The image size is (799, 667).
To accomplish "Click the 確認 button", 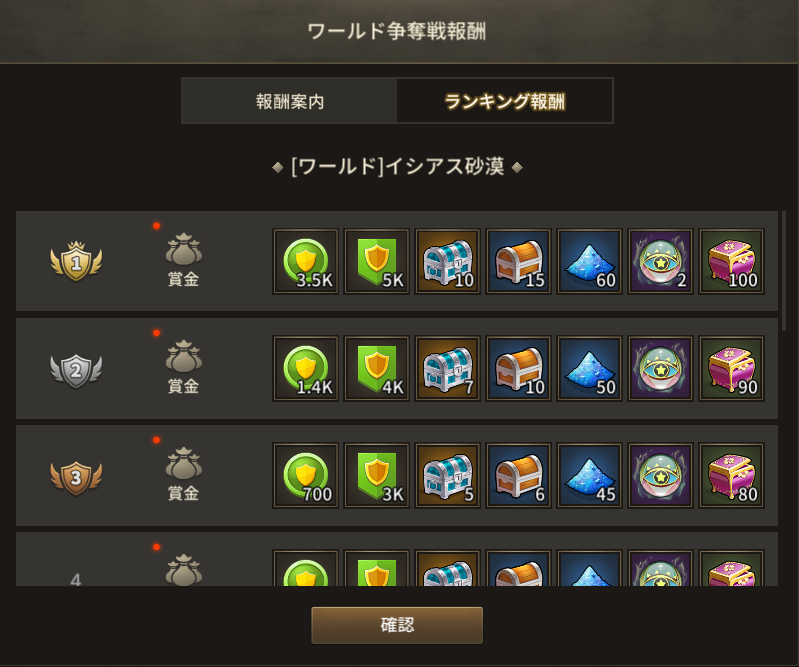I will coord(397,625).
